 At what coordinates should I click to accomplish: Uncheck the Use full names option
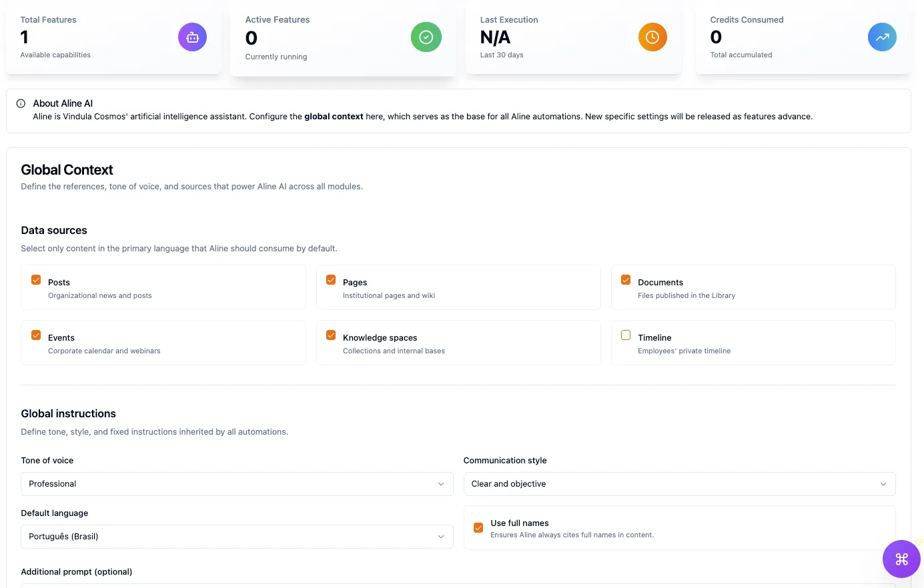pos(478,527)
